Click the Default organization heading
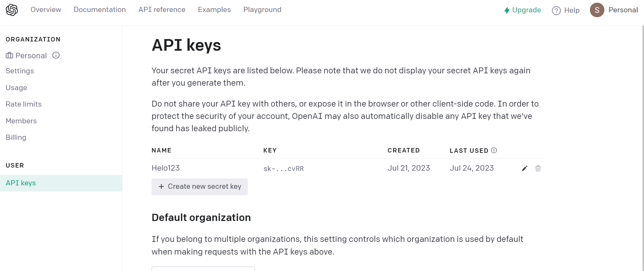The width and height of the screenshot is (644, 271). pyautogui.click(x=201, y=218)
